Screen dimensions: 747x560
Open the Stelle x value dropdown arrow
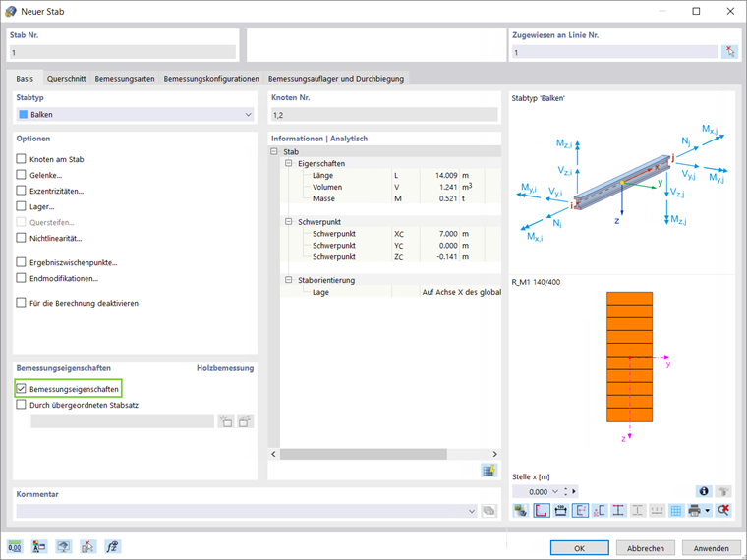click(555, 491)
